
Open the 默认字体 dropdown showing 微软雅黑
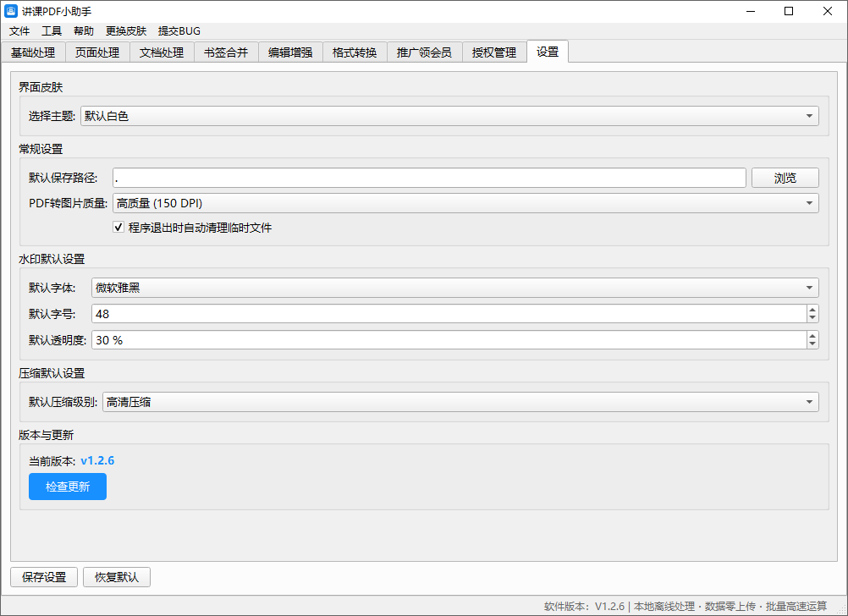pos(454,288)
